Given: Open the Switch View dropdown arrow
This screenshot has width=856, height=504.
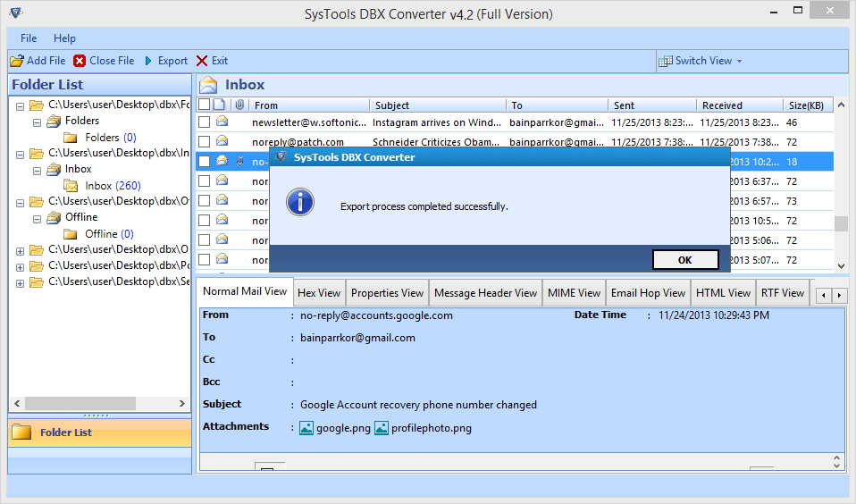Looking at the screenshot, I should [x=739, y=61].
